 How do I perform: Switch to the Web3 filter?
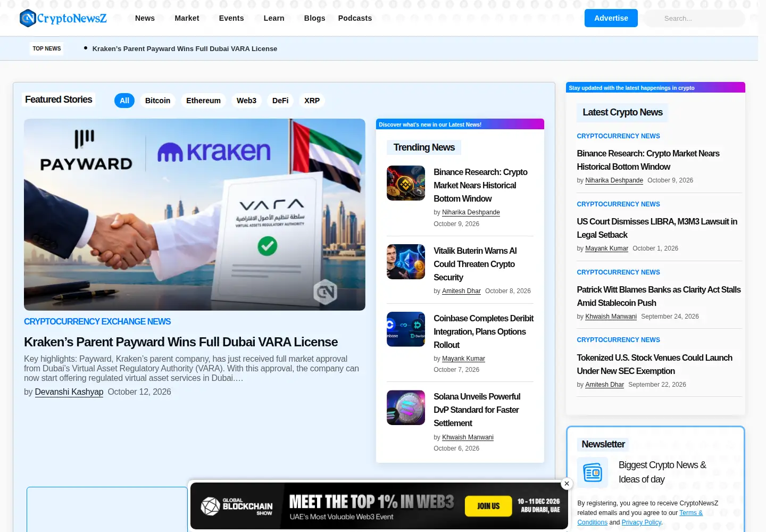coord(246,101)
